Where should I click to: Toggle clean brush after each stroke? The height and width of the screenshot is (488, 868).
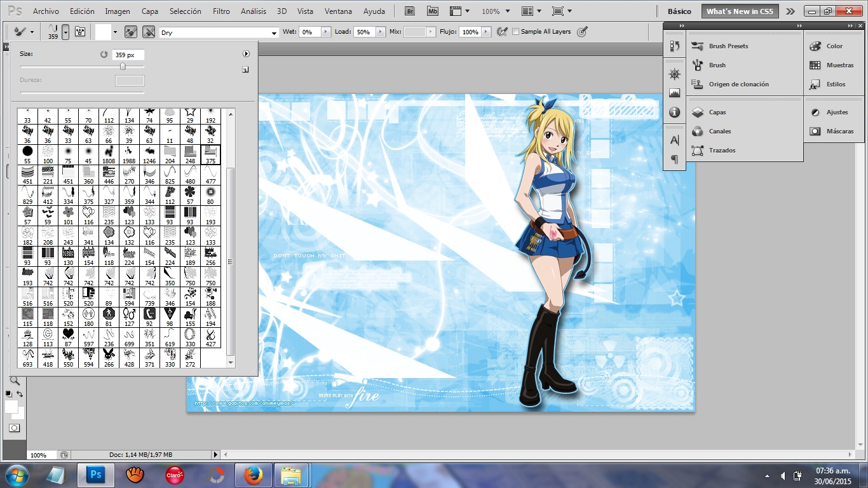(149, 32)
